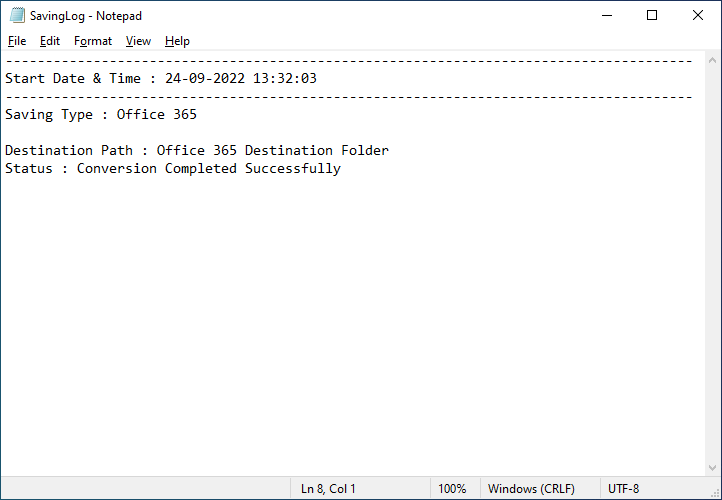
Task: Open the Help menu
Action: pyautogui.click(x=177, y=41)
